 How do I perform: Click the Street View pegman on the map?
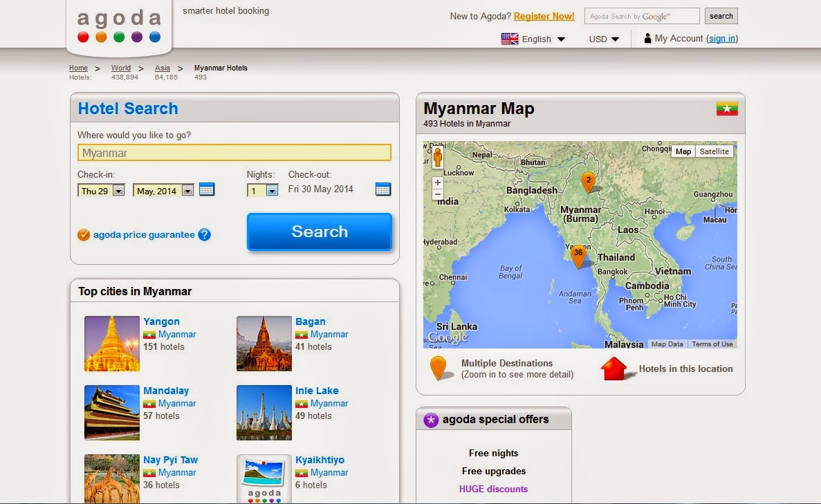point(438,157)
